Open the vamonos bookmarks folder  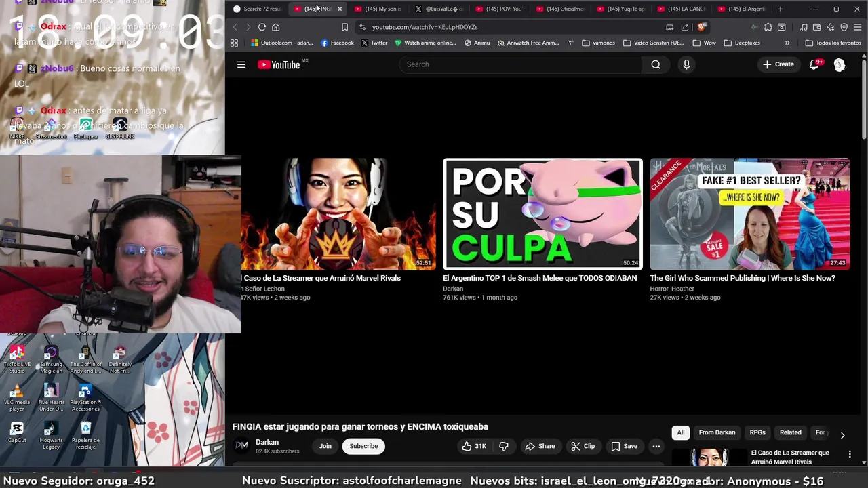coord(598,43)
